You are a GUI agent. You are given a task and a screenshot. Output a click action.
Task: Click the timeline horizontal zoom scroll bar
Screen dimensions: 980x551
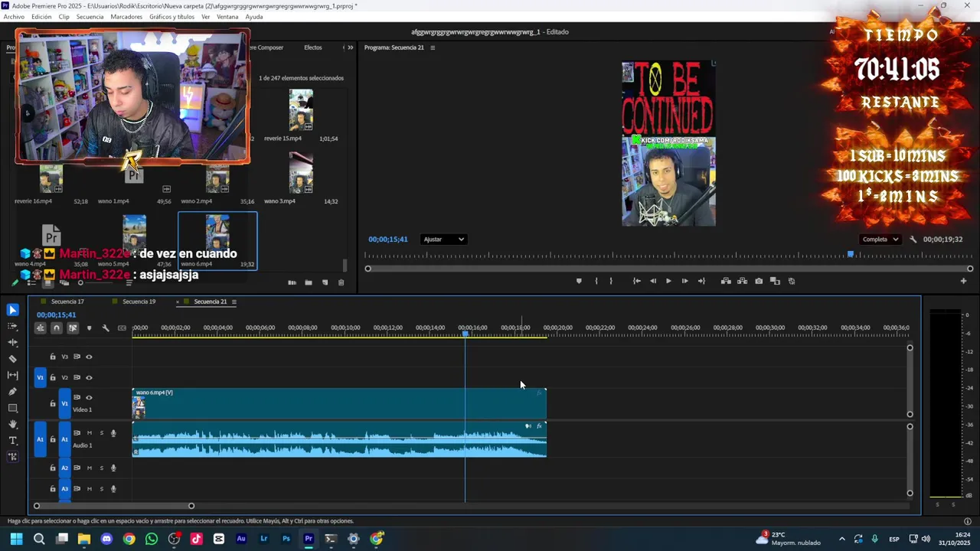point(113,506)
